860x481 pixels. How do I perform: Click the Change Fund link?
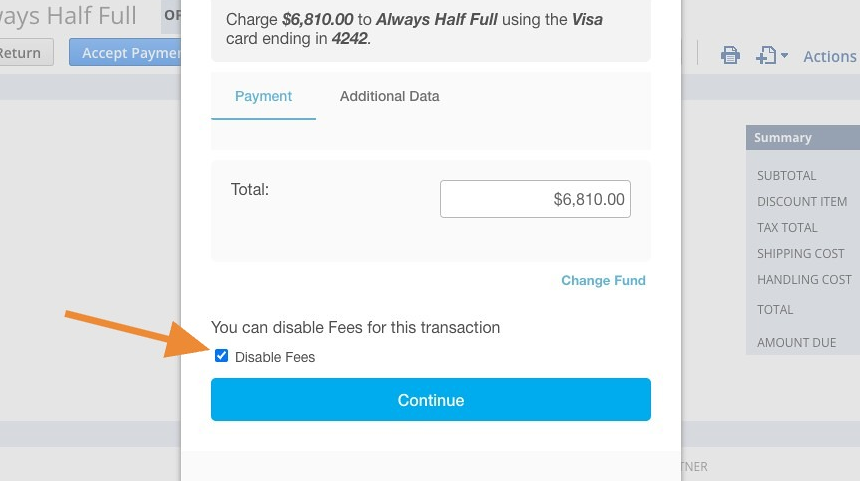(603, 280)
